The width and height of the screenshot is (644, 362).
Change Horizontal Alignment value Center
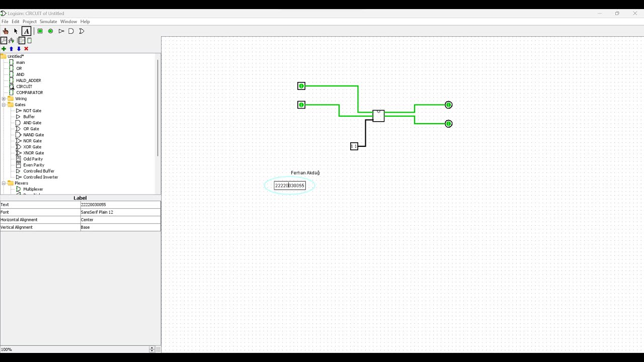[120, 220]
